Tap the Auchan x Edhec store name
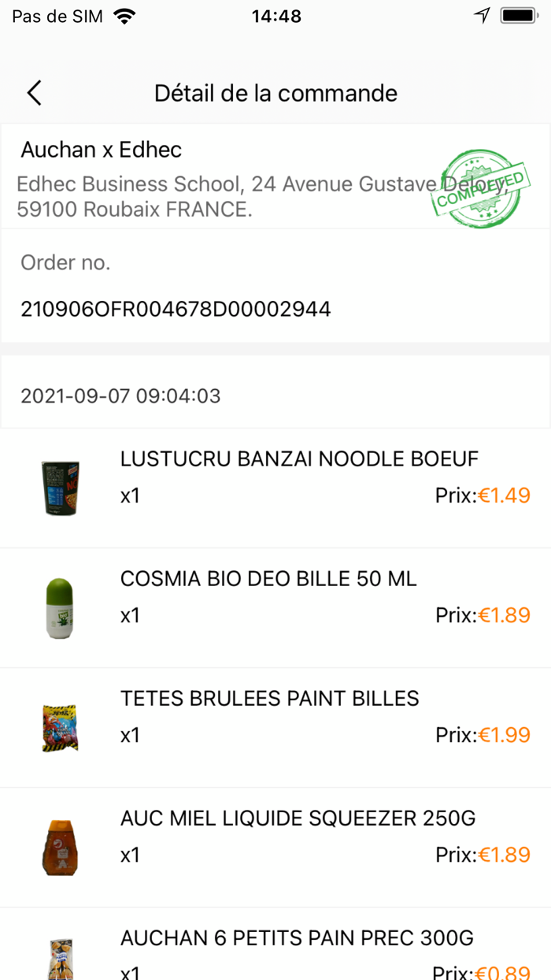 (101, 150)
